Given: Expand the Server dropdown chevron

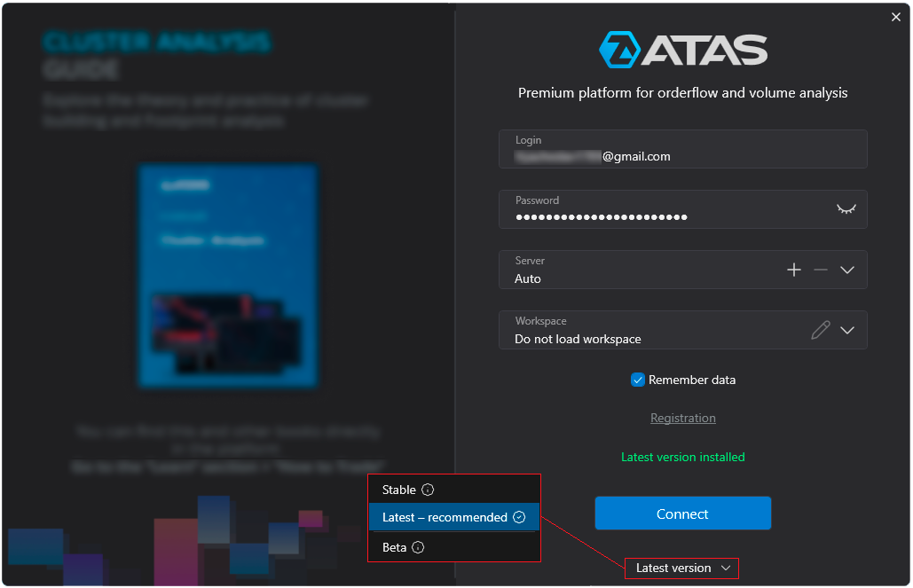Looking at the screenshot, I should tap(847, 270).
